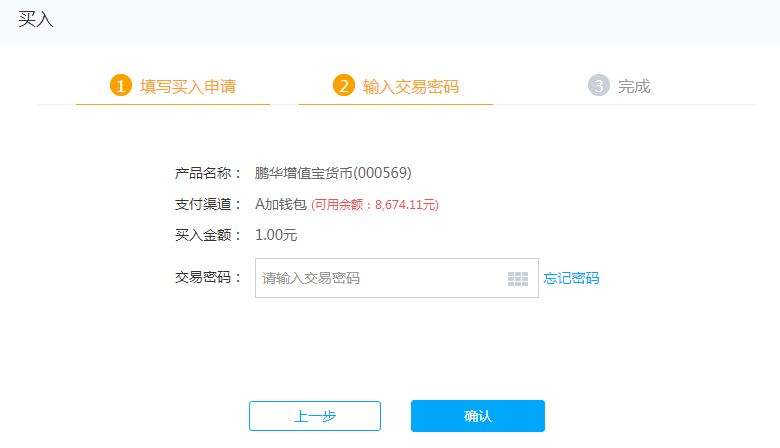Confirm the purchase with 确认 button

tap(478, 416)
